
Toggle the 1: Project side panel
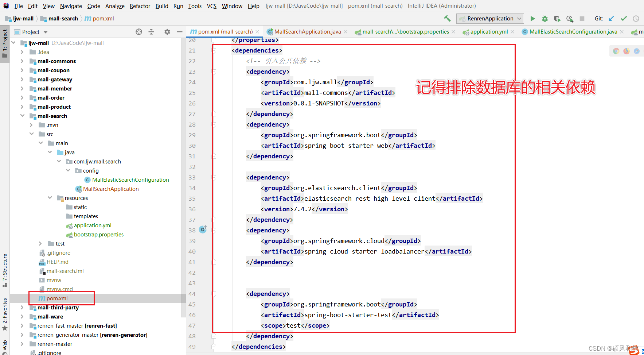click(x=5, y=44)
